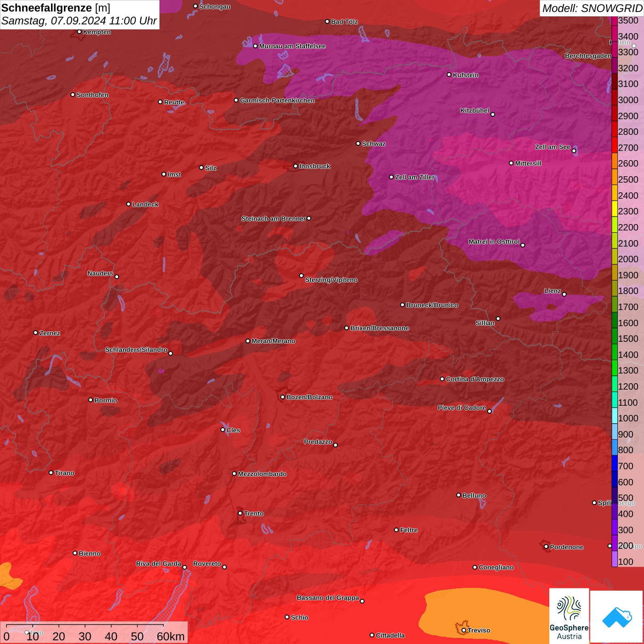Viewport: 644px width, 644px height.
Task: Click the Bienno label
Action: click(x=89, y=553)
